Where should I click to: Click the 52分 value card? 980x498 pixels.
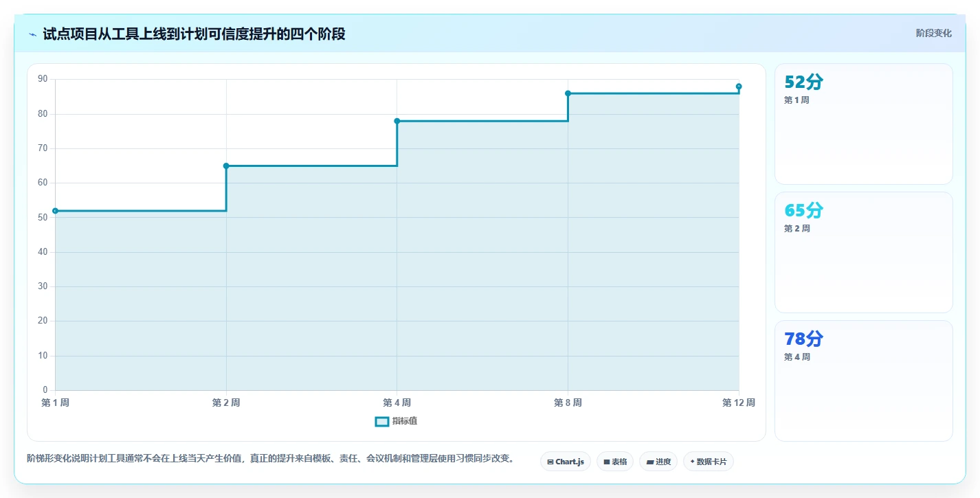tap(863, 124)
